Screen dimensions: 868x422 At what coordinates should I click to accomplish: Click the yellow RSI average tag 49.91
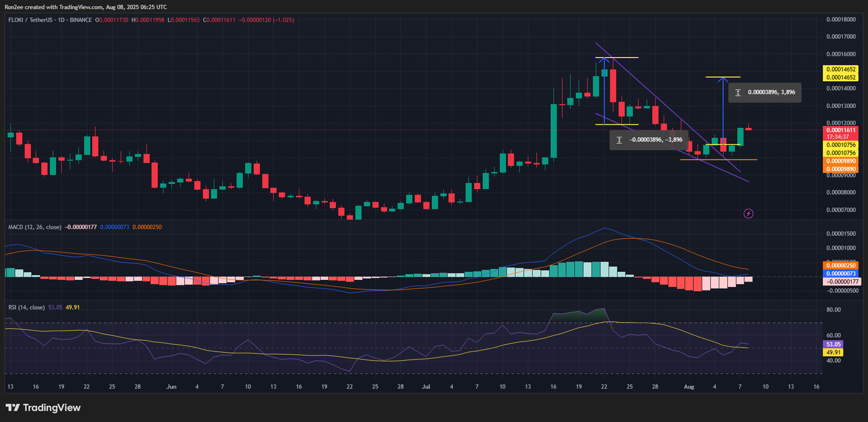[x=833, y=353]
